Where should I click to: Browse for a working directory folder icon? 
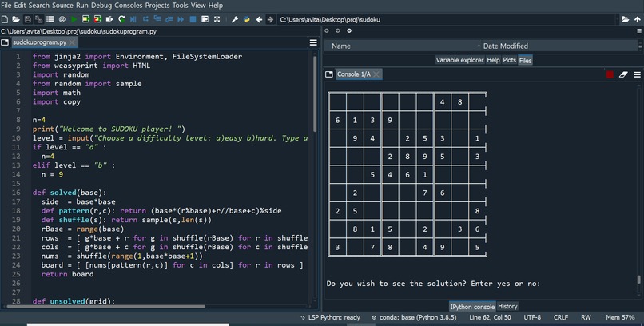(625, 19)
